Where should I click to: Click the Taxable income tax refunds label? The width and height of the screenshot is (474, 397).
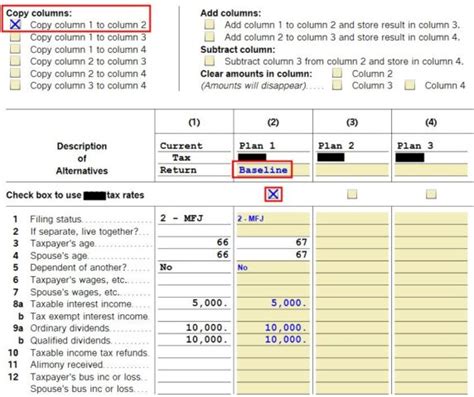click(x=89, y=353)
